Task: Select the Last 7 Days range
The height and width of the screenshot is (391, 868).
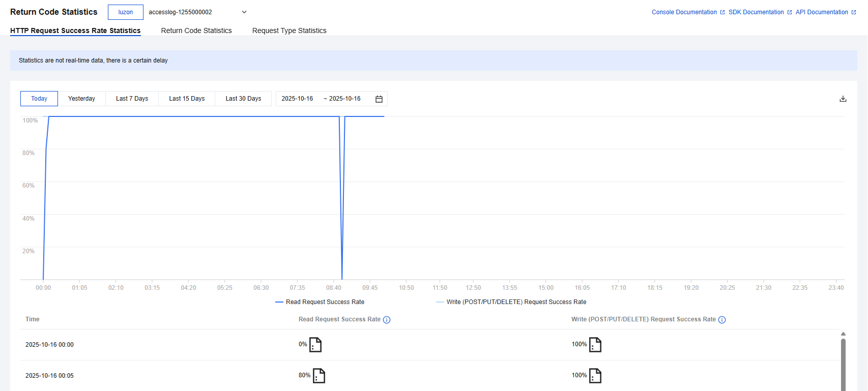Action: pyautogui.click(x=132, y=99)
